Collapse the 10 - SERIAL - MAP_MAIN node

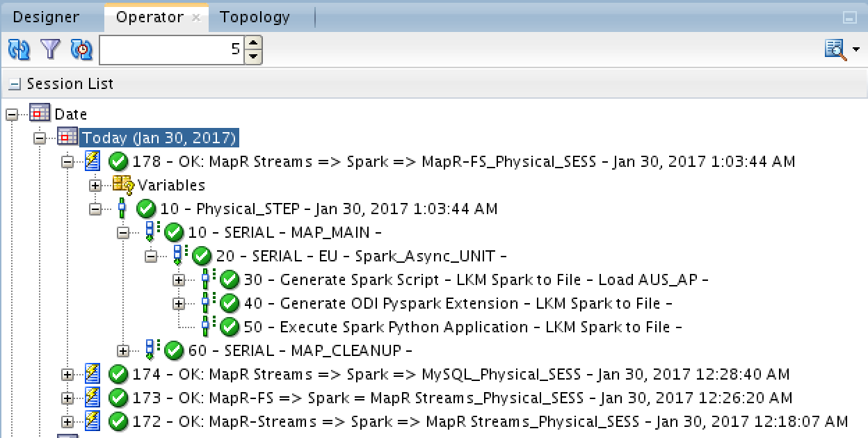click(x=123, y=232)
